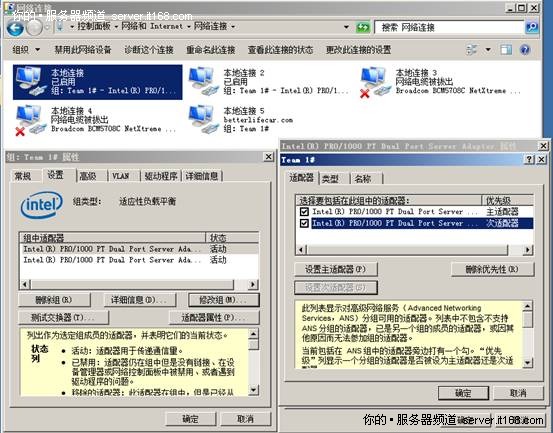Click 确定 in the 组: Team 1# 属性 window
Image resolution: width=553 pixels, height=433 pixels.
[x=190, y=419]
